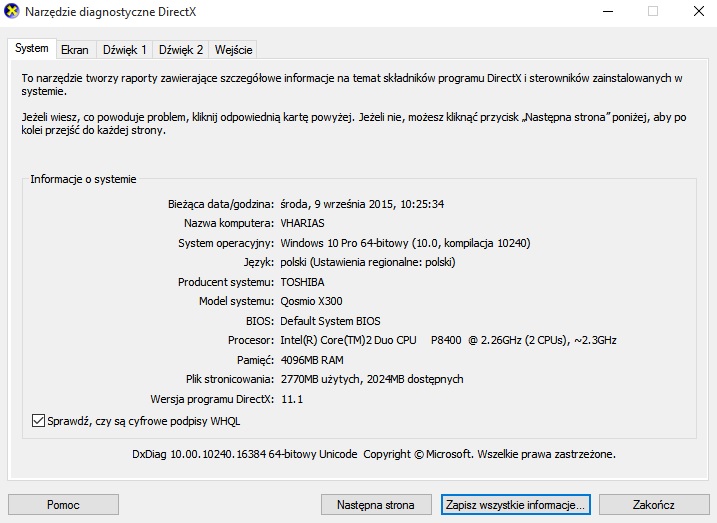Click the 'Default System BIOS' value

330,321
